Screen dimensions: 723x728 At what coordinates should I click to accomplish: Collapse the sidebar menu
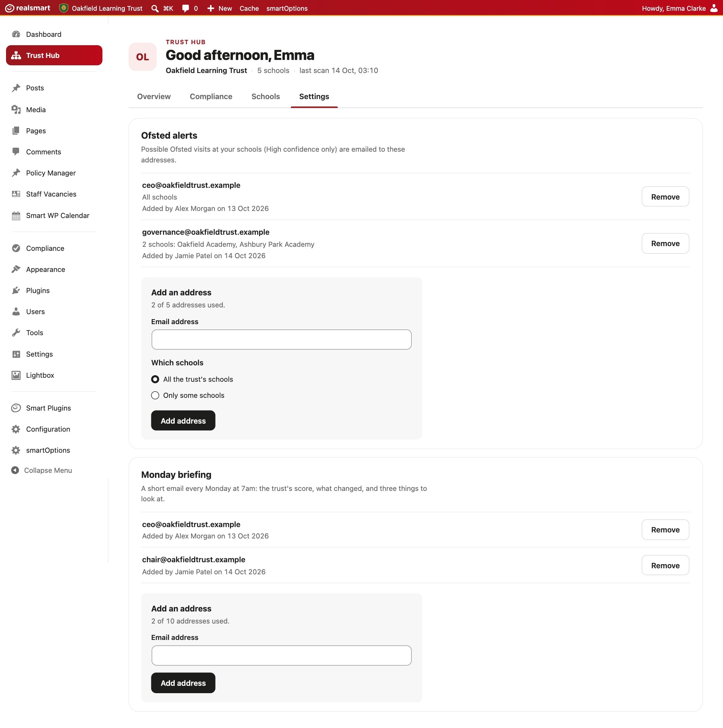(x=42, y=470)
